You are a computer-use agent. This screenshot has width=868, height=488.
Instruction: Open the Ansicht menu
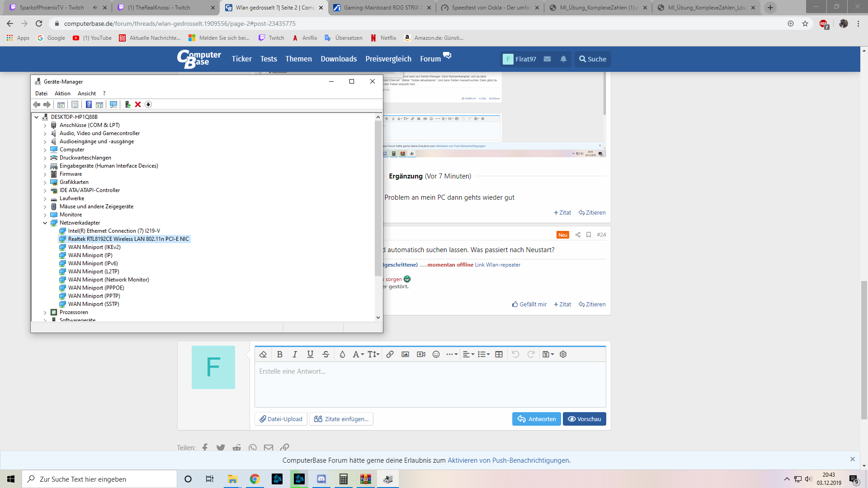click(x=86, y=94)
